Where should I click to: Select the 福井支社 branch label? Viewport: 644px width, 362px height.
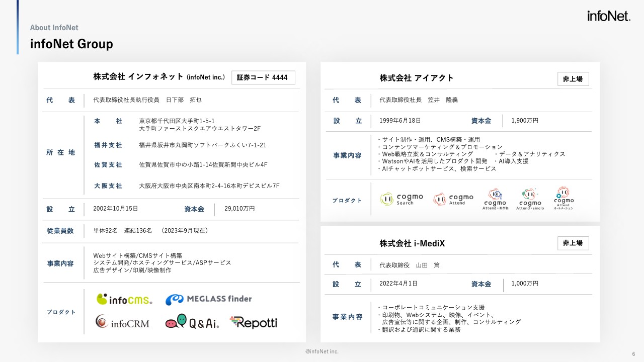point(108,145)
